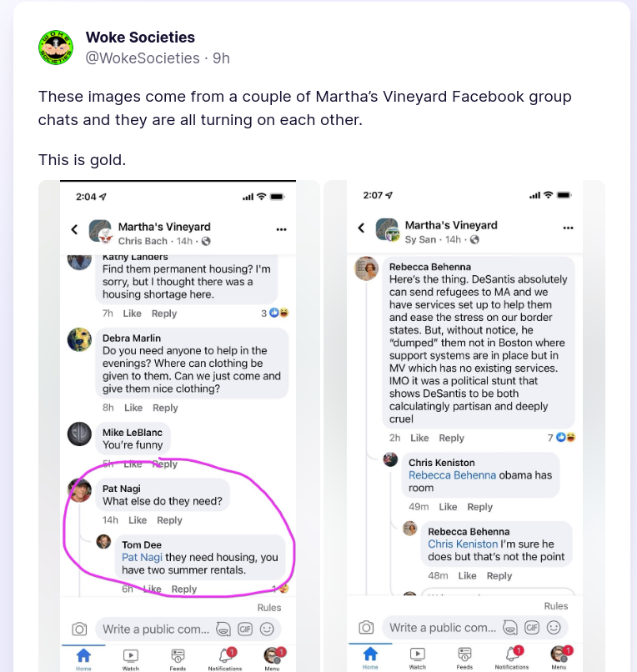The height and width of the screenshot is (672, 637).
Task: Select the Home tab in left screenshot
Action: coord(83,657)
